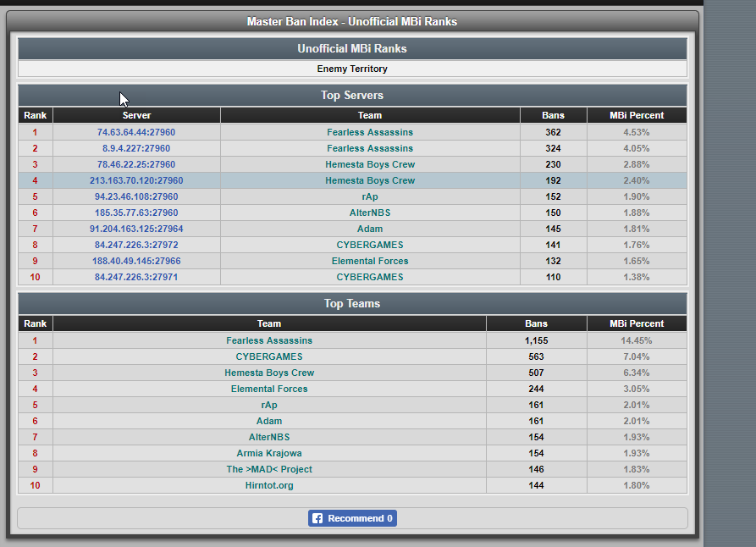Open server 84.247.226.3:27972 link

(136, 245)
